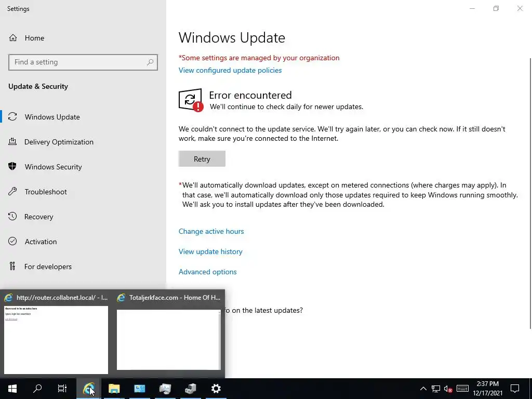Screen dimensions: 532x399
Task: Open Change active hours link
Action: click(211, 231)
